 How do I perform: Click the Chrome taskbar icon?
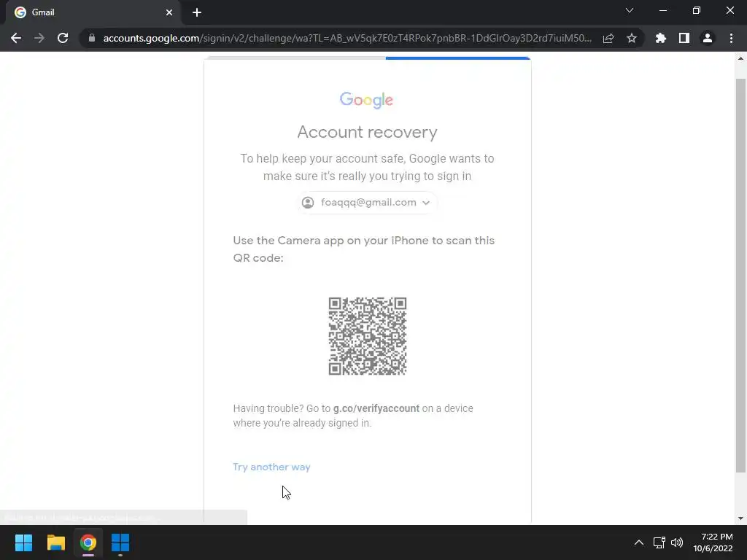coord(88,542)
